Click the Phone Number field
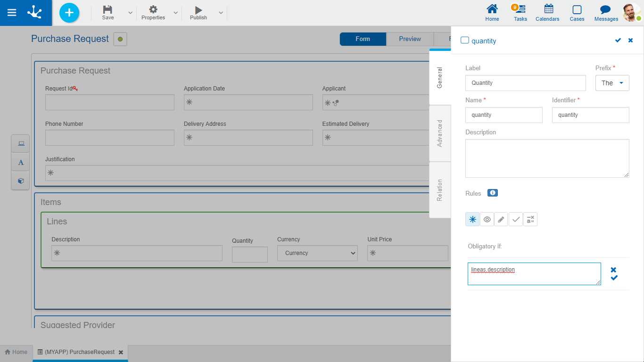Screen dimensions: 644x362 click(110, 138)
